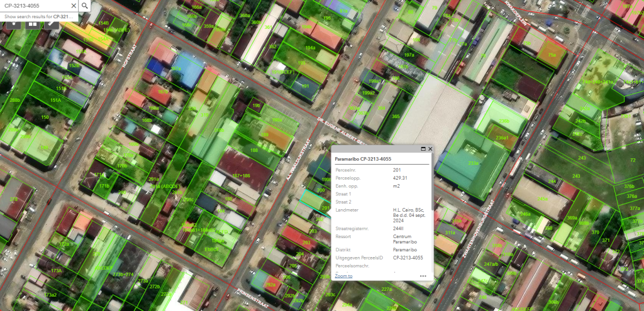The width and height of the screenshot is (644, 311).
Task: Click the leftmost toolbar icon under search suggestion
Action: [x=13, y=24]
